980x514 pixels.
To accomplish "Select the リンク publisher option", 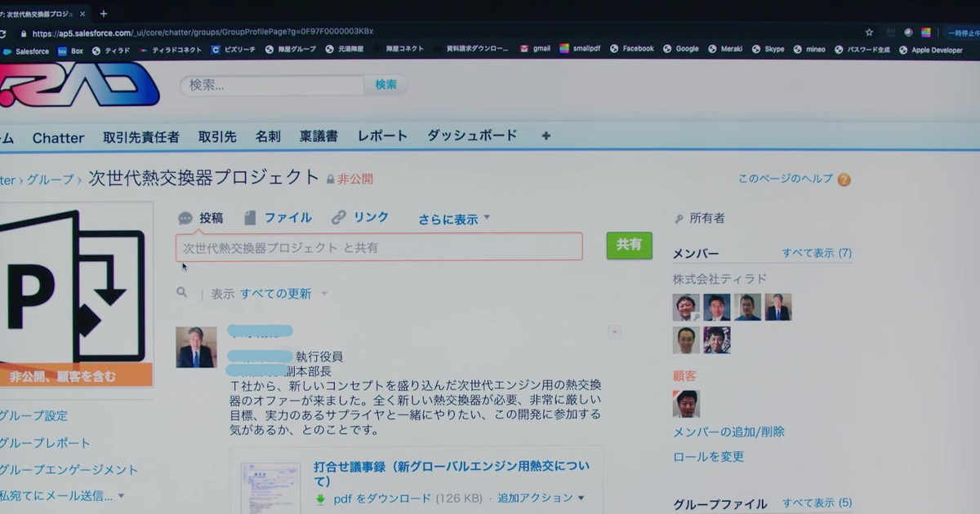I will coord(360,217).
